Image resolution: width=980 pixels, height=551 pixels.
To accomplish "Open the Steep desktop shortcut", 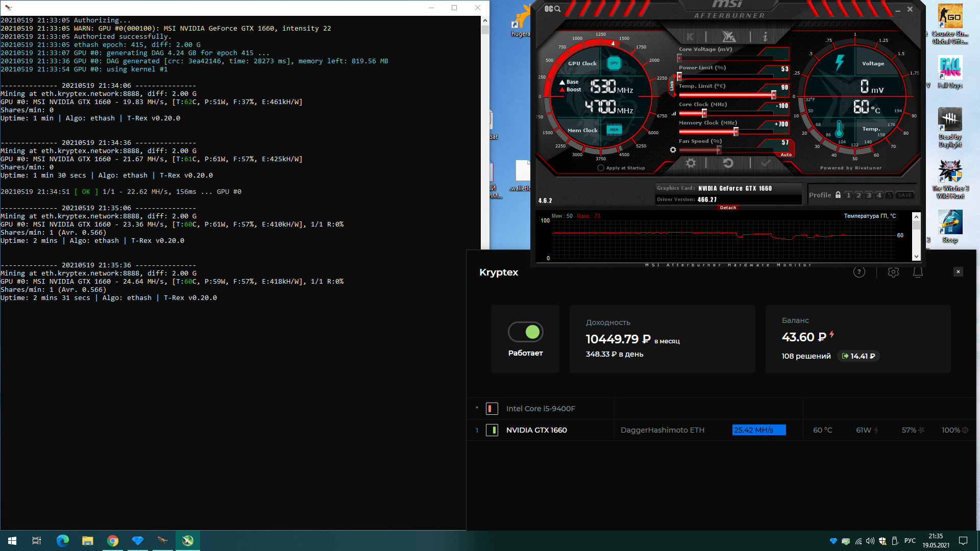I will coord(950,227).
